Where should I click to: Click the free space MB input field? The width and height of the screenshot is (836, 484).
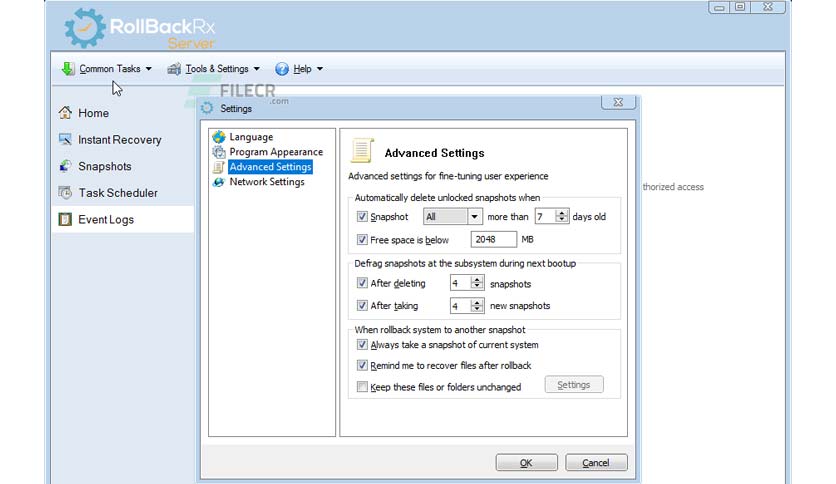point(493,239)
